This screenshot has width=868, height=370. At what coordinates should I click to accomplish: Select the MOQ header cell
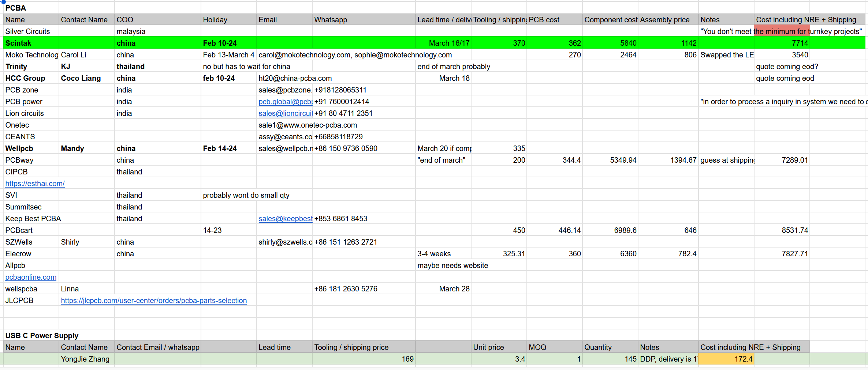(555, 347)
